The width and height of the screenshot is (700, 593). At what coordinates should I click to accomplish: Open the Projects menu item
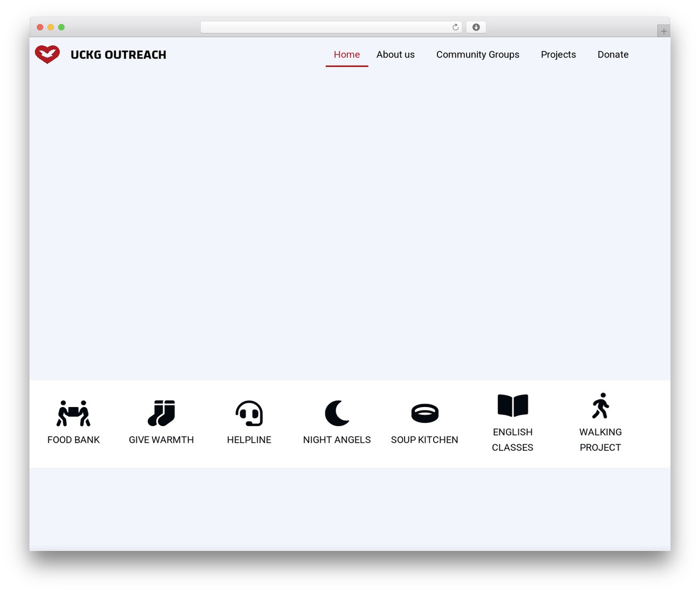(558, 55)
